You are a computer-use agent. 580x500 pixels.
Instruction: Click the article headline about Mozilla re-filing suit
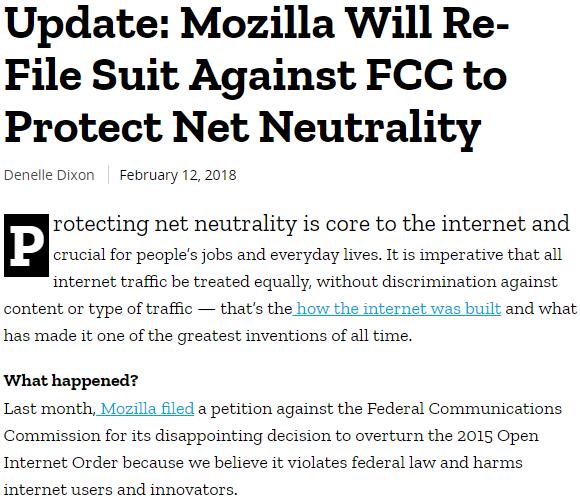257,76
